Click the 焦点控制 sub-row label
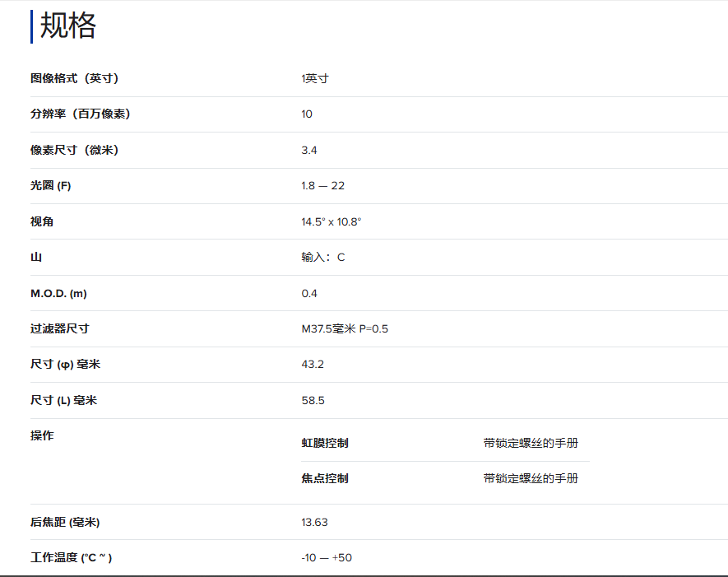The height and width of the screenshot is (577, 728). [x=325, y=478]
